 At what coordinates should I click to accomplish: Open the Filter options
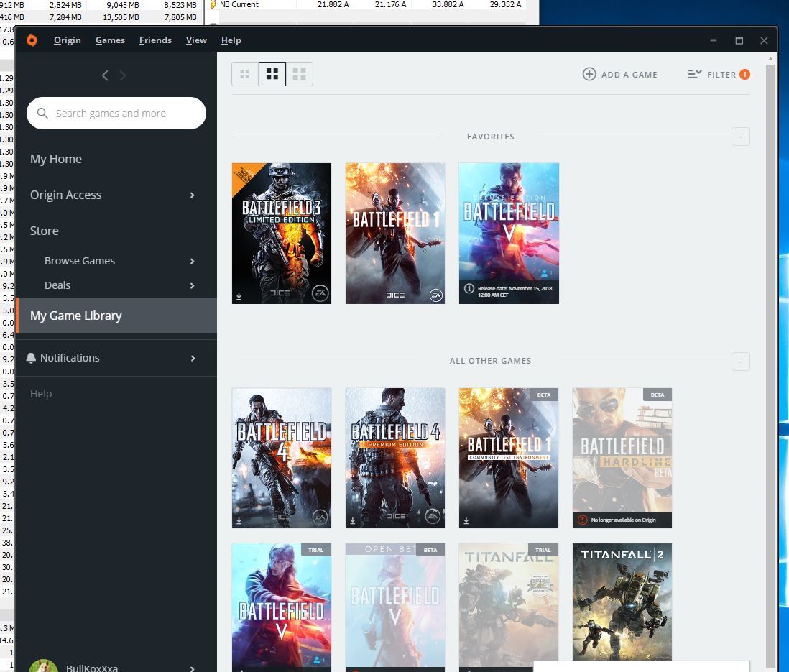click(718, 74)
